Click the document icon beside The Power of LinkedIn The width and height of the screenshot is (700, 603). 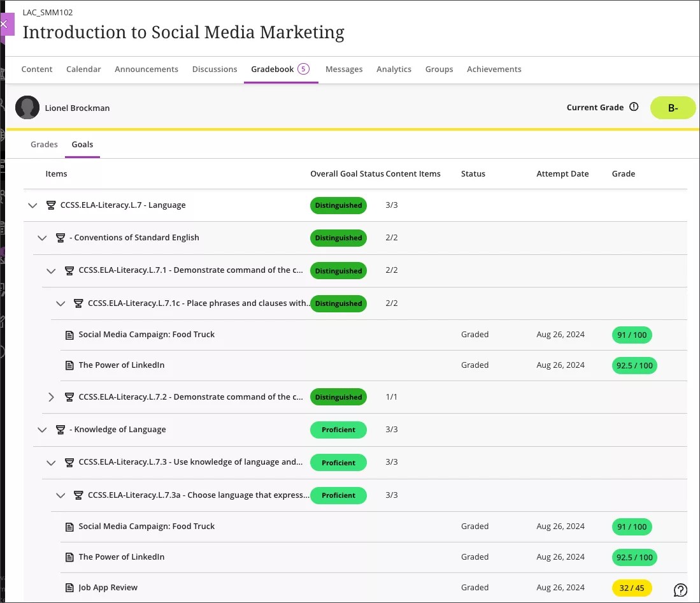(x=69, y=365)
